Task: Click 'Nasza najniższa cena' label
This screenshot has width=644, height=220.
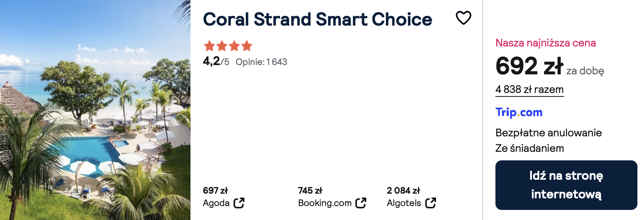Action: click(x=545, y=43)
